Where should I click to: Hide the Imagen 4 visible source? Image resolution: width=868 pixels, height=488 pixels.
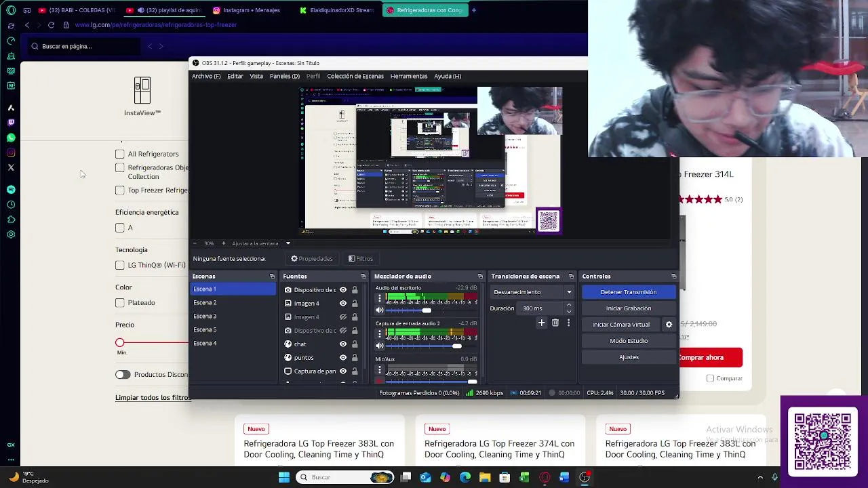point(343,303)
